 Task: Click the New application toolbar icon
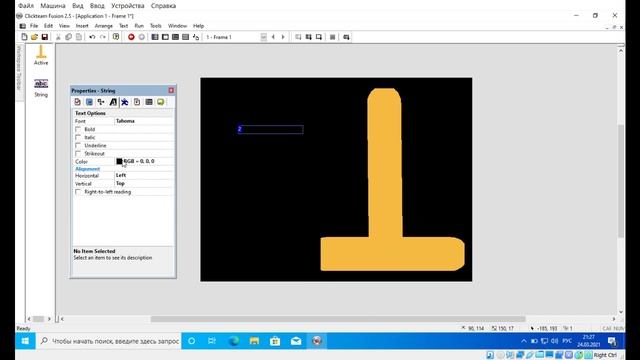24,37
